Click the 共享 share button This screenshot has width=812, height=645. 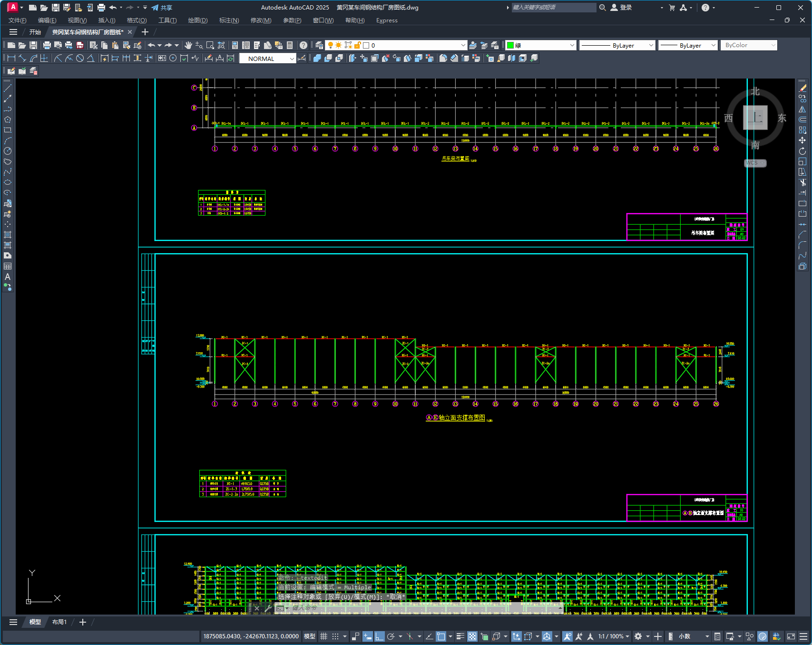162,8
